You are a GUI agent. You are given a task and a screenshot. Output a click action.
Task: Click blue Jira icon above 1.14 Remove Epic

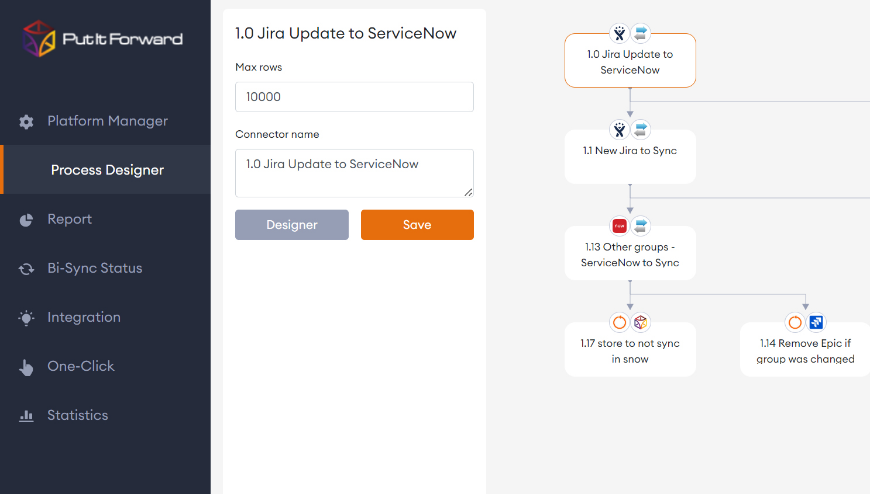pyautogui.click(x=817, y=322)
